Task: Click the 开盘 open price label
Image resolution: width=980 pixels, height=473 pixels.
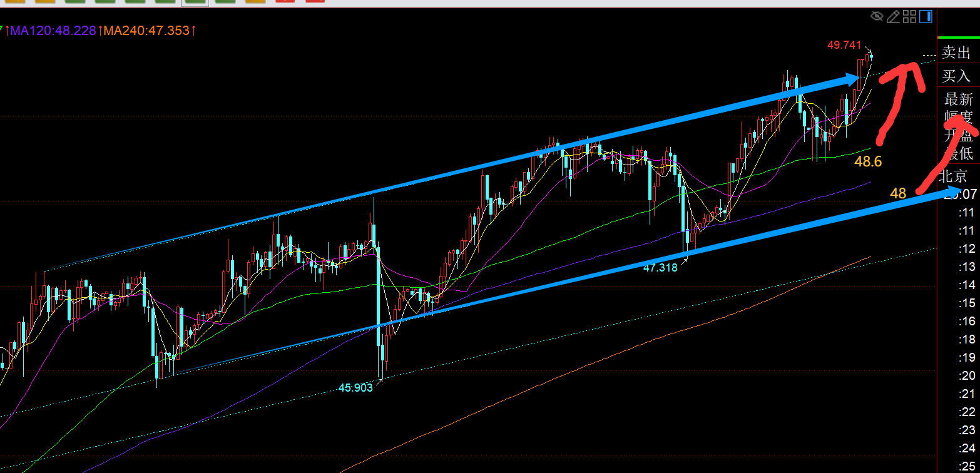Action: point(958,135)
